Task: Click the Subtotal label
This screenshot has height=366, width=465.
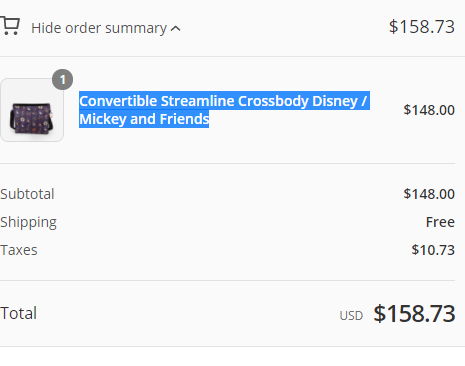Action: (27, 194)
